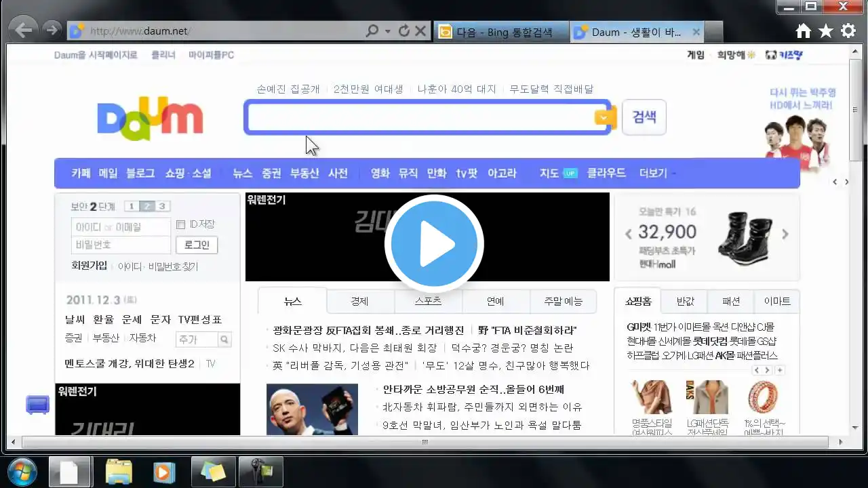Click the 비밀번호 password field
The width and height of the screenshot is (868, 488).
pyautogui.click(x=121, y=245)
